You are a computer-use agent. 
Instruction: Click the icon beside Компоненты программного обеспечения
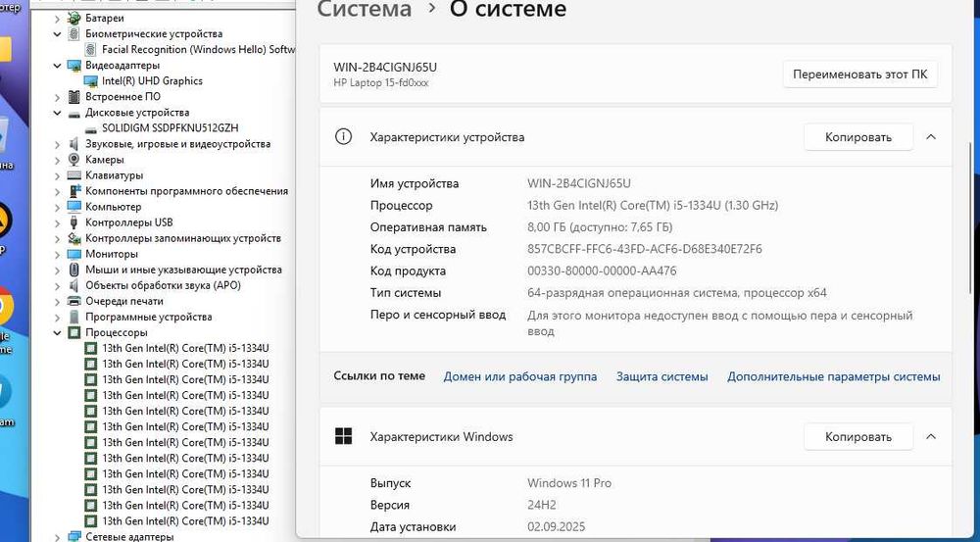74,191
